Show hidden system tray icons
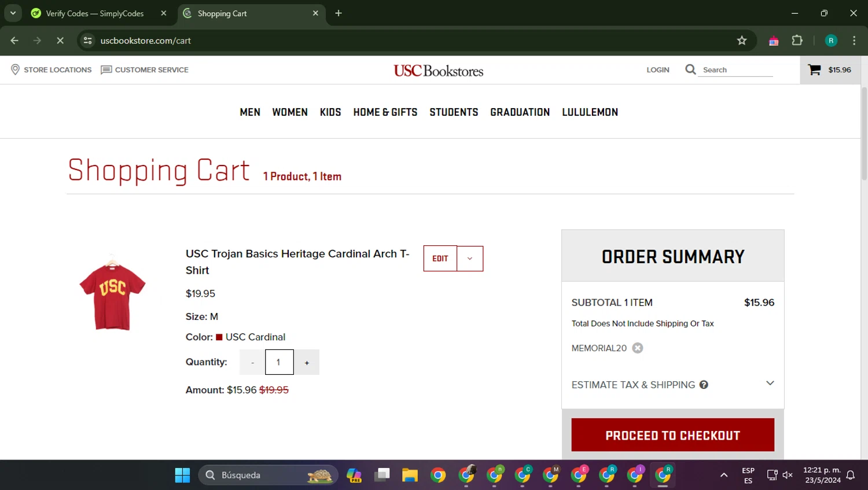 724,475
